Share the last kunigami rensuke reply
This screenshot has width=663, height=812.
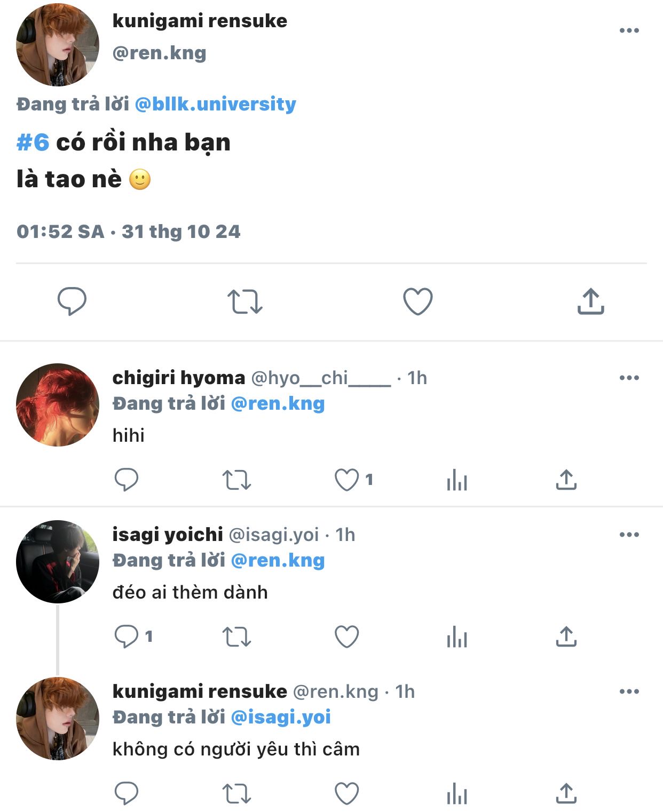point(566,793)
